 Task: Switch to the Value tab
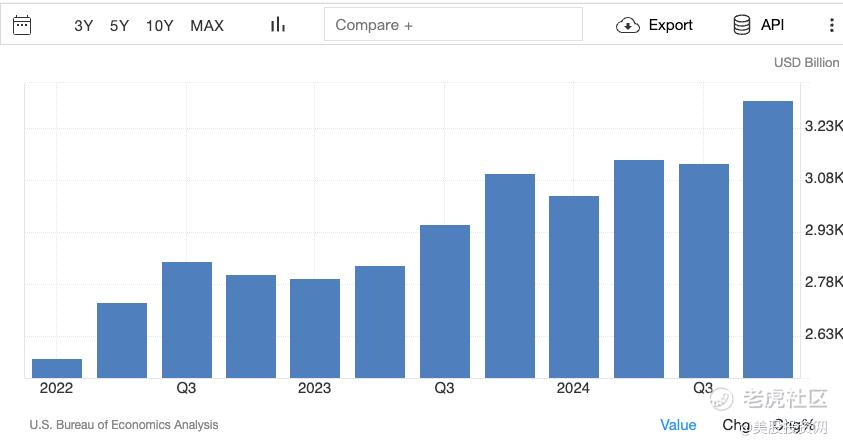point(678,425)
